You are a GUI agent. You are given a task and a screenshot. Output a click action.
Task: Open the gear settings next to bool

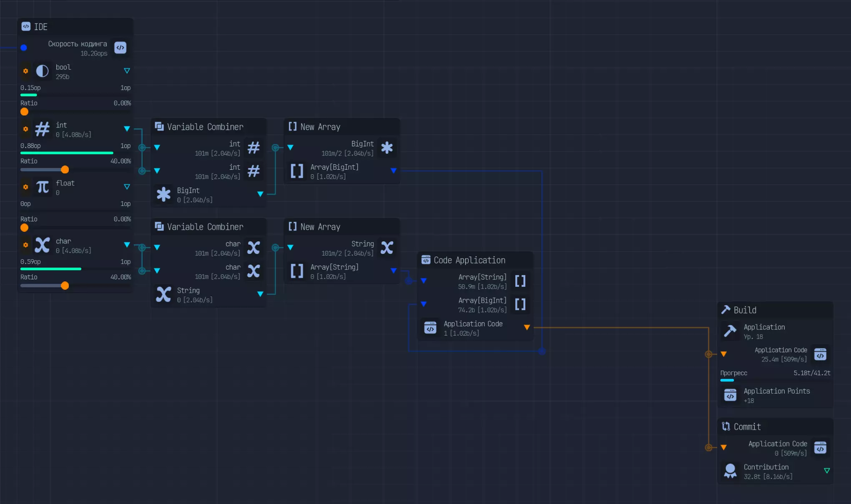[x=26, y=71]
